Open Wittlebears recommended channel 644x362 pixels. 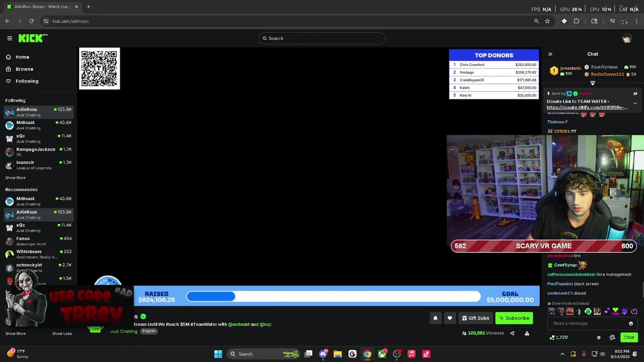(x=39, y=254)
